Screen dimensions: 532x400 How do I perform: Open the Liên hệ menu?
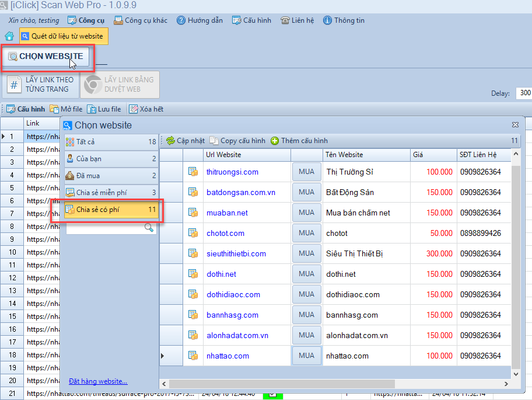point(297,20)
